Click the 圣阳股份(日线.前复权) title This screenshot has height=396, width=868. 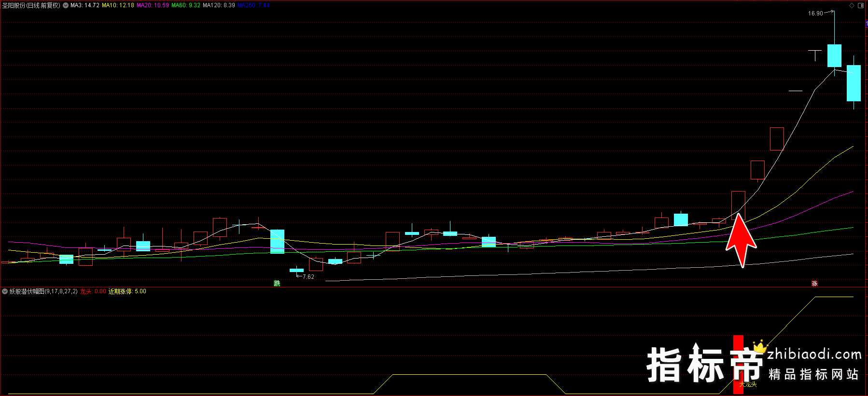31,5
